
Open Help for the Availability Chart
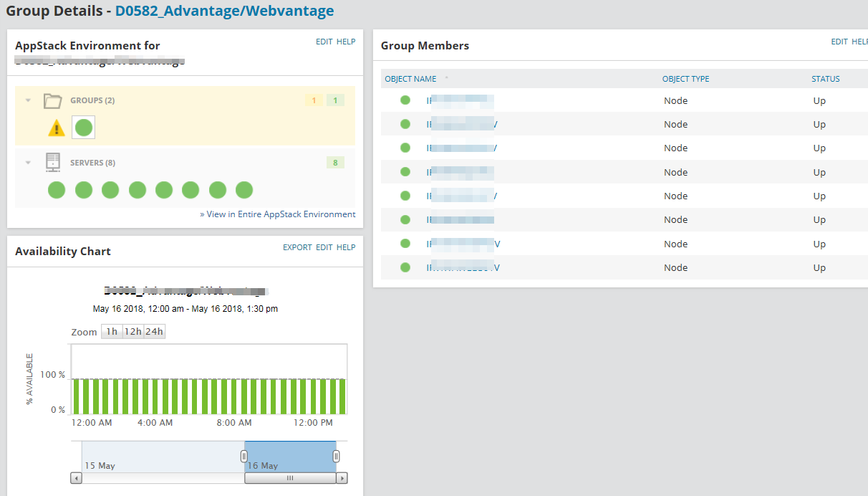346,247
